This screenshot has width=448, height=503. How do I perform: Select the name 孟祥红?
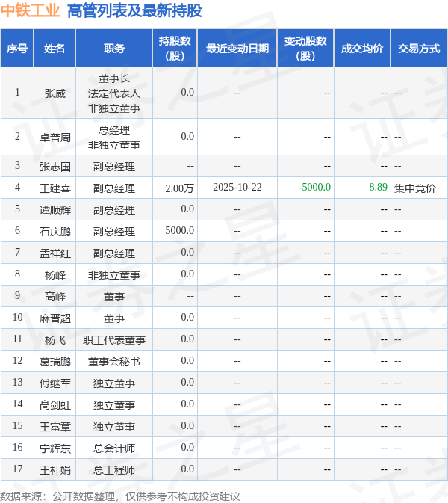coord(55,253)
